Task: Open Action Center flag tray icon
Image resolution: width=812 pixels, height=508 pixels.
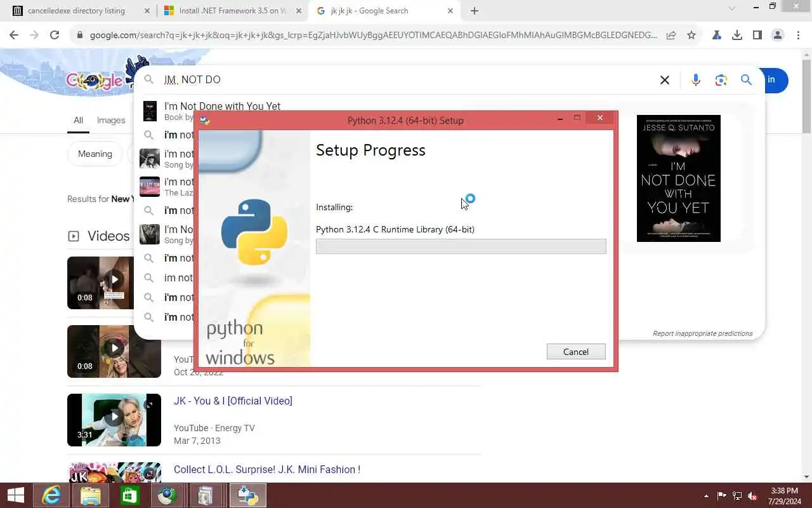Action: click(722, 496)
